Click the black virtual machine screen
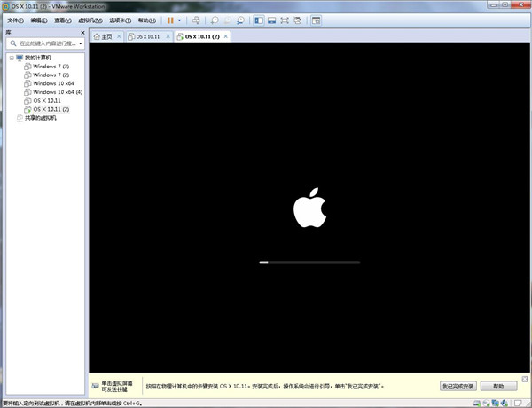This screenshot has height=408, width=532. coord(309,207)
